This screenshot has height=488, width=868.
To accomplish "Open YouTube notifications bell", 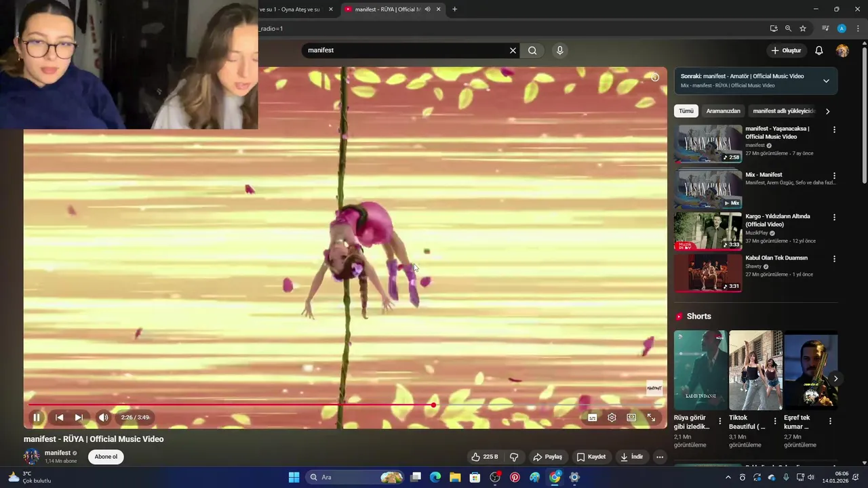I will coord(819,50).
